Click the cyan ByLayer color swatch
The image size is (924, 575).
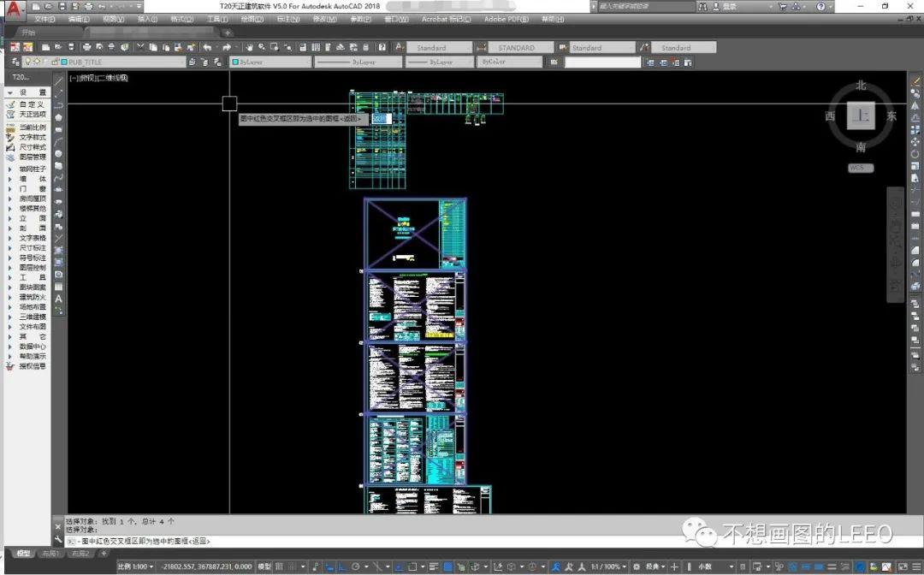click(235, 62)
